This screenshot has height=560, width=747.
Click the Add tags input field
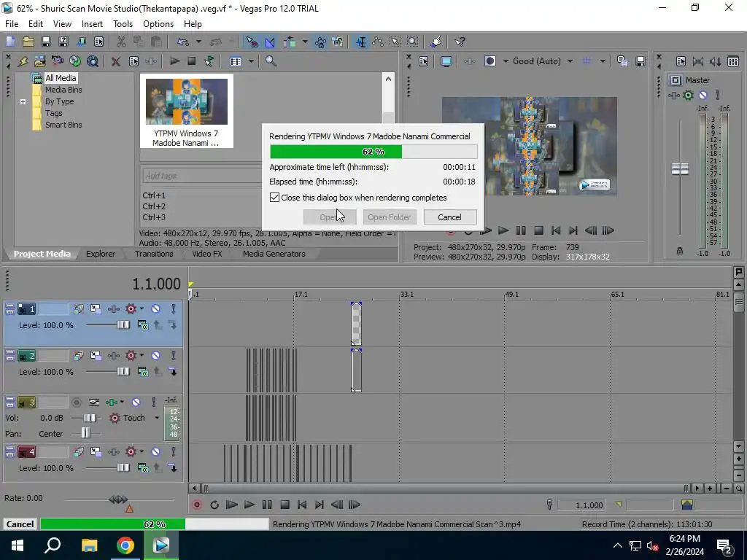point(202,176)
